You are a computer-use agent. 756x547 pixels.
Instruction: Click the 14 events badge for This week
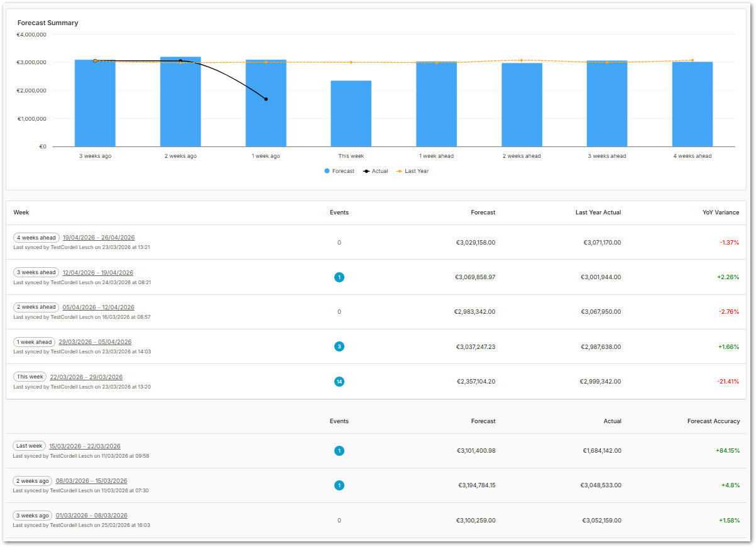coord(339,381)
